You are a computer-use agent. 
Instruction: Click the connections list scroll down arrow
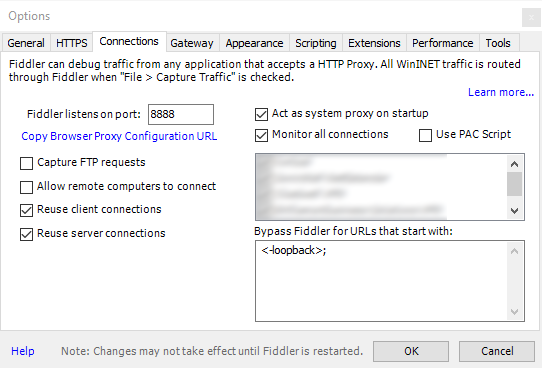pyautogui.click(x=514, y=210)
